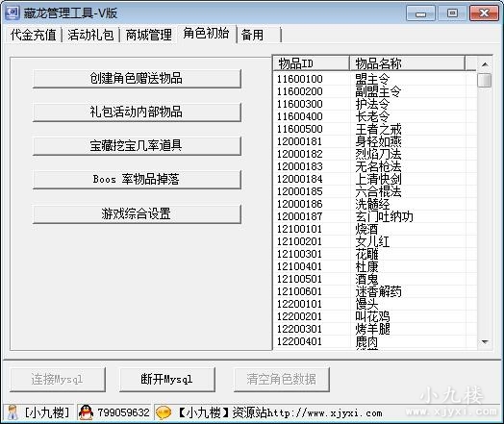
Task: Click the 断开Mysql button
Action: tap(166, 380)
